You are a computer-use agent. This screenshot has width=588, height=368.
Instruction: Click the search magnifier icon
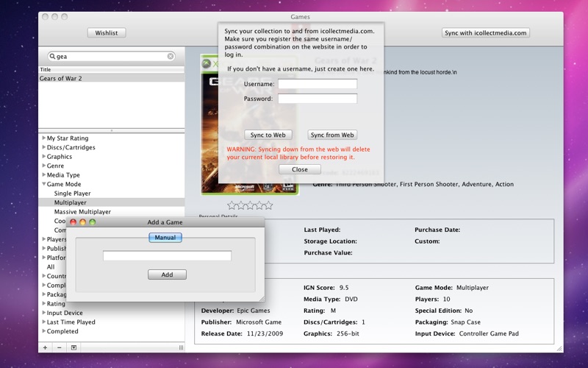coord(52,57)
